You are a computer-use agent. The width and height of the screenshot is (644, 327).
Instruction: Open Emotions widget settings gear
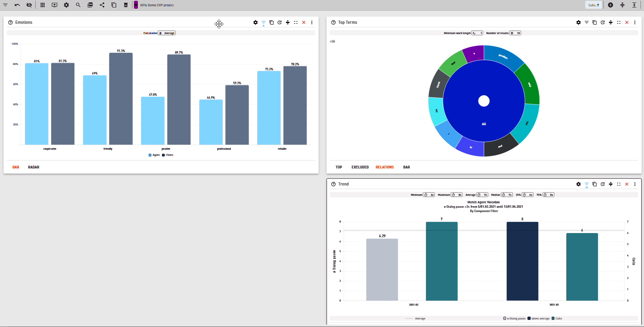255,23
